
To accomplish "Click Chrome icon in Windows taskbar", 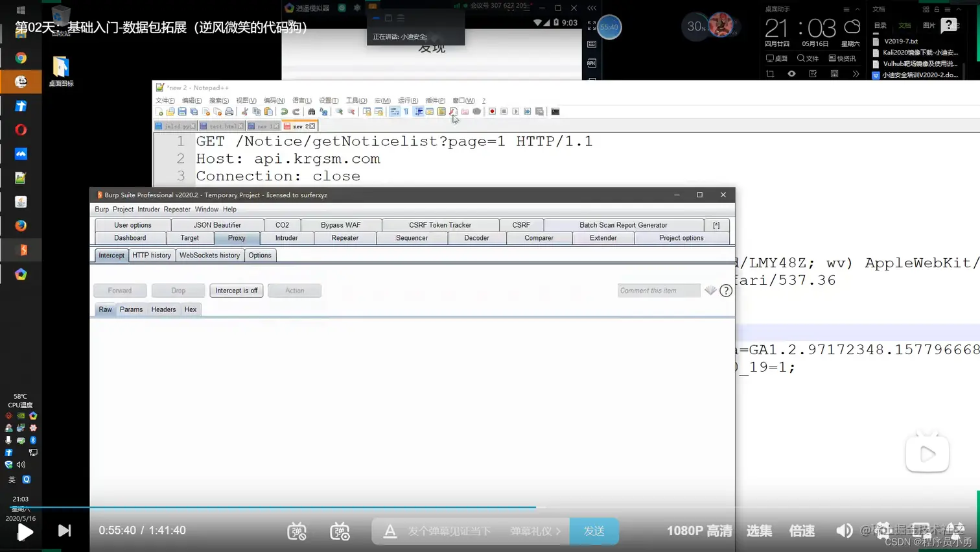I will point(21,58).
